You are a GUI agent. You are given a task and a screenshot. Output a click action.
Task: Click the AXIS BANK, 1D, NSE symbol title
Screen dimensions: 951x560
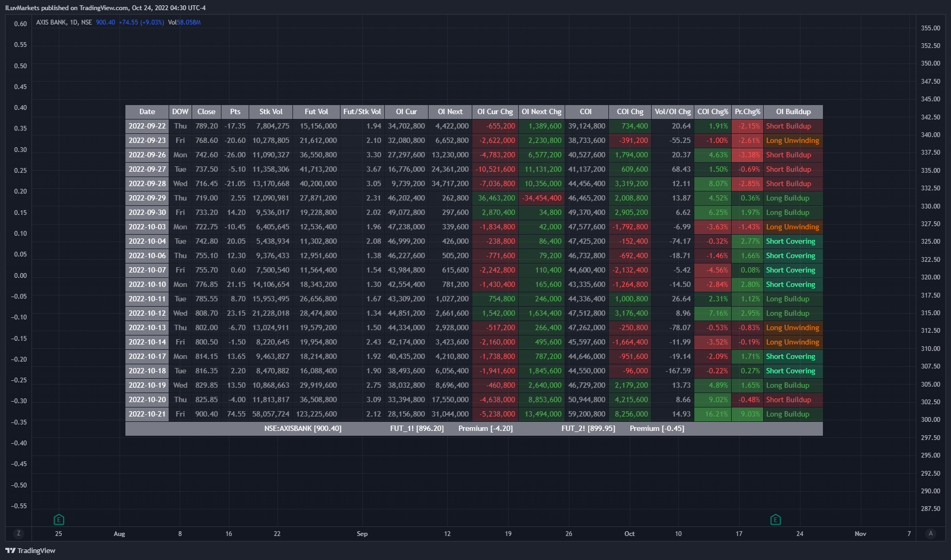(x=64, y=22)
